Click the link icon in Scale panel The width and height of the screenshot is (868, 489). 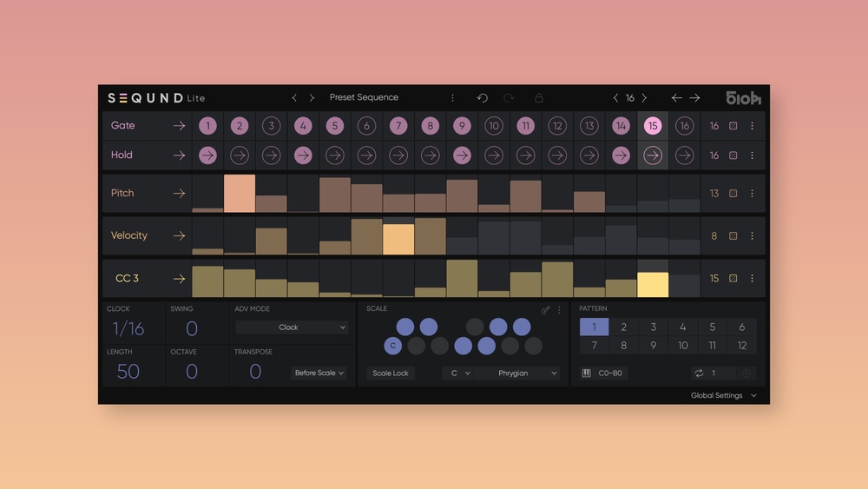[x=545, y=310]
